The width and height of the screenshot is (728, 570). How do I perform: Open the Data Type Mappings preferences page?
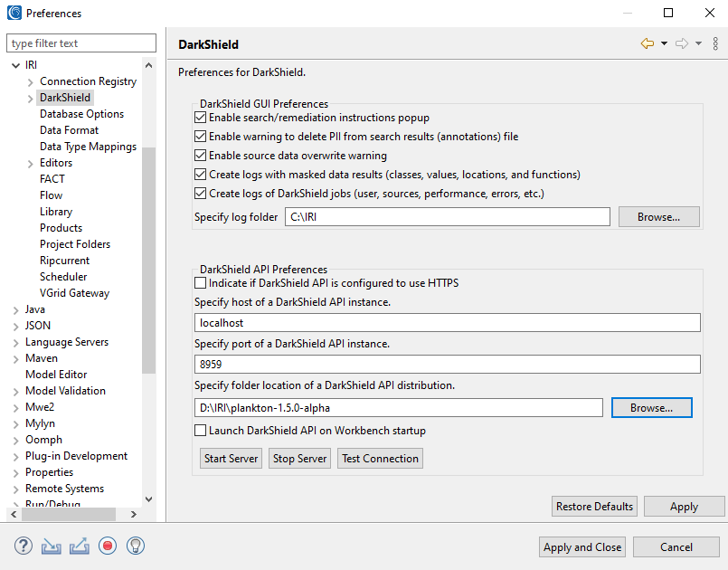coord(88,146)
